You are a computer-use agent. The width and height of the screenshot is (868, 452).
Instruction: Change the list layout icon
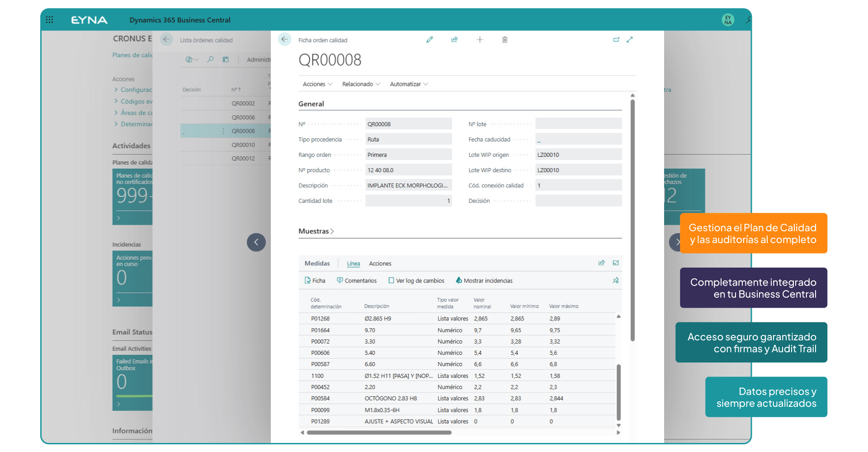(226, 59)
